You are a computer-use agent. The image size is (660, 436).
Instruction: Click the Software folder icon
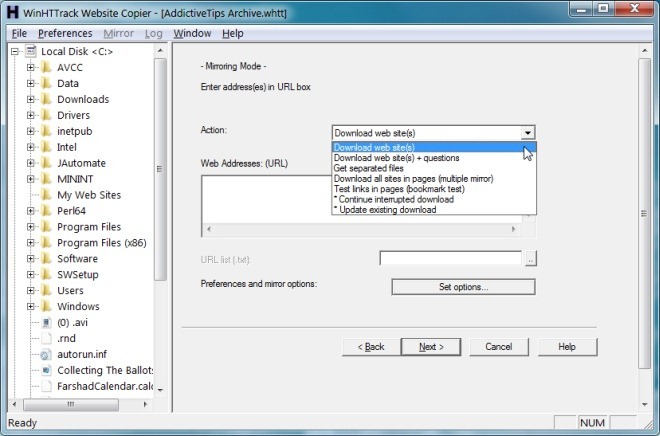click(x=46, y=259)
